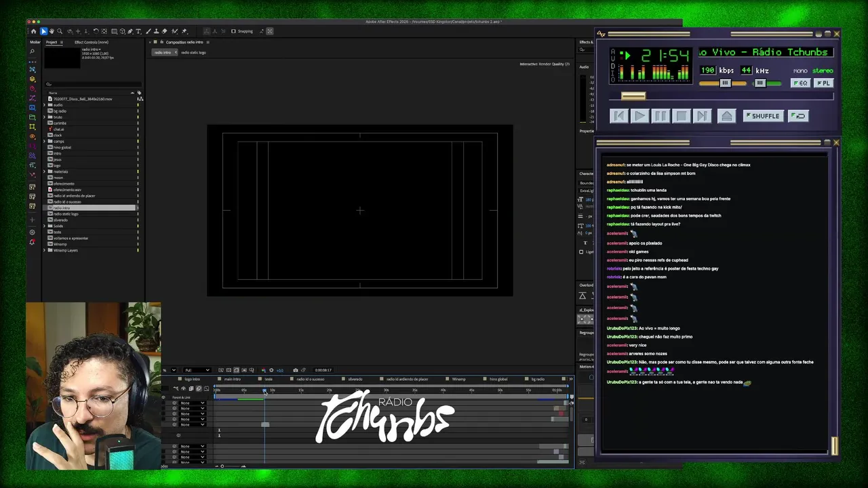The width and height of the screenshot is (868, 488).
Task: Click the show channel color icon below the viewer
Action: 264,370
